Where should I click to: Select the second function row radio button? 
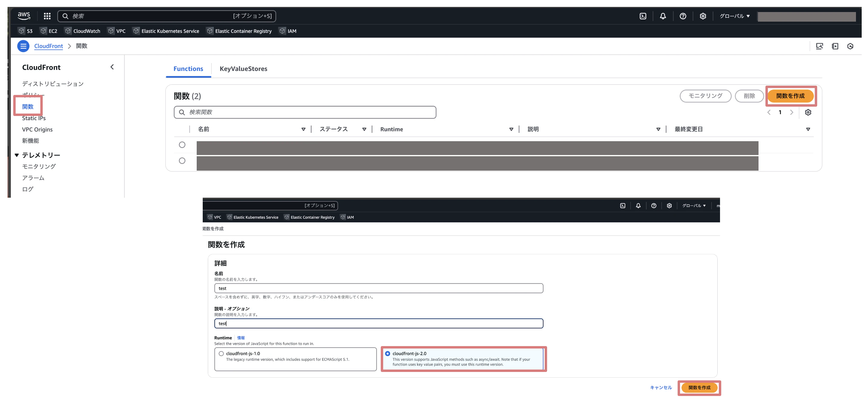point(182,161)
